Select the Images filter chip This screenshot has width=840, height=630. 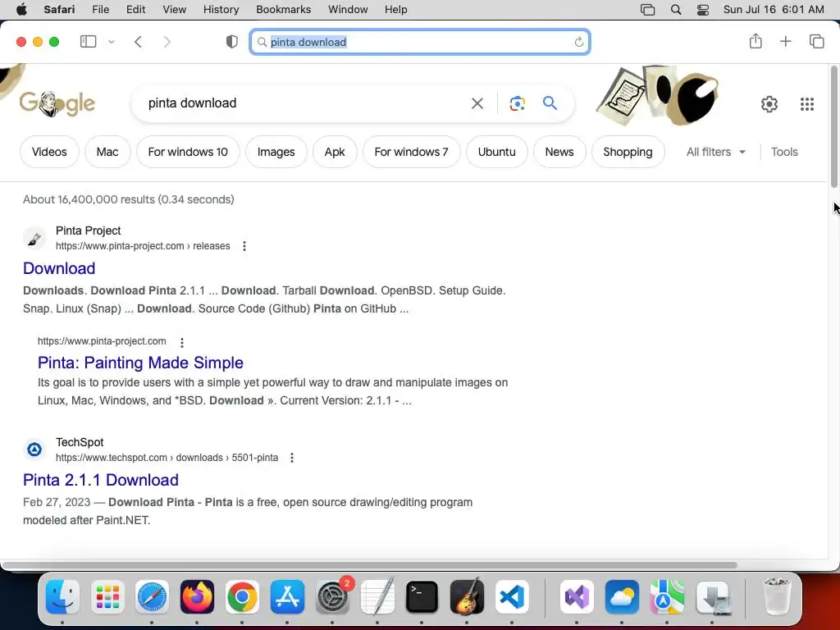[276, 152]
